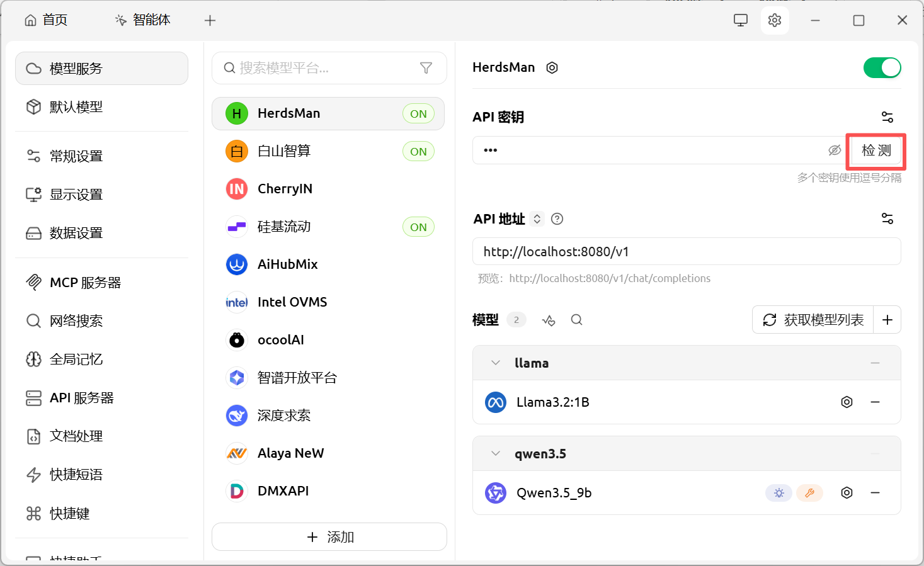Go to 常规设置 section

(101, 156)
